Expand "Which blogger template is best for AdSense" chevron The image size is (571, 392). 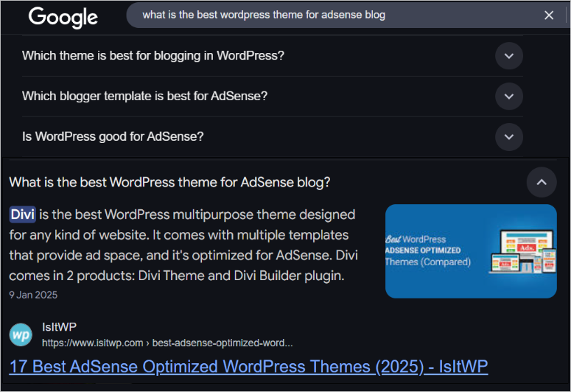tap(508, 97)
